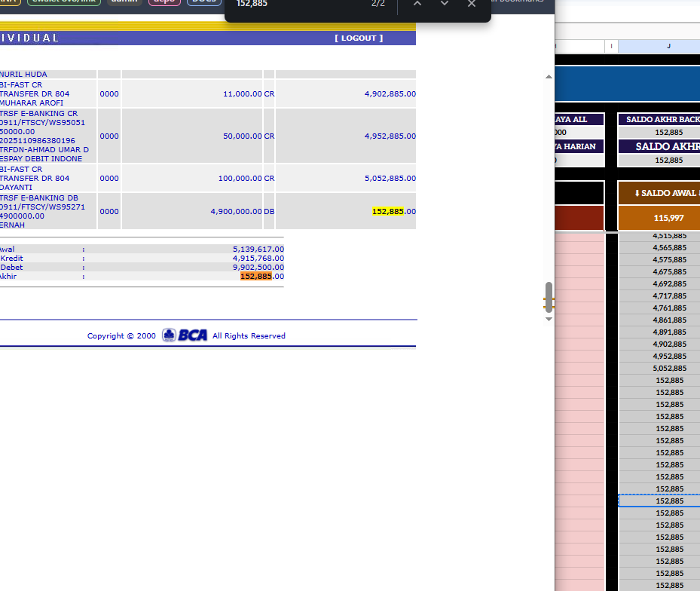Click the LOGOUT link in the BCA page
The width and height of the screenshot is (700, 591).
(359, 38)
